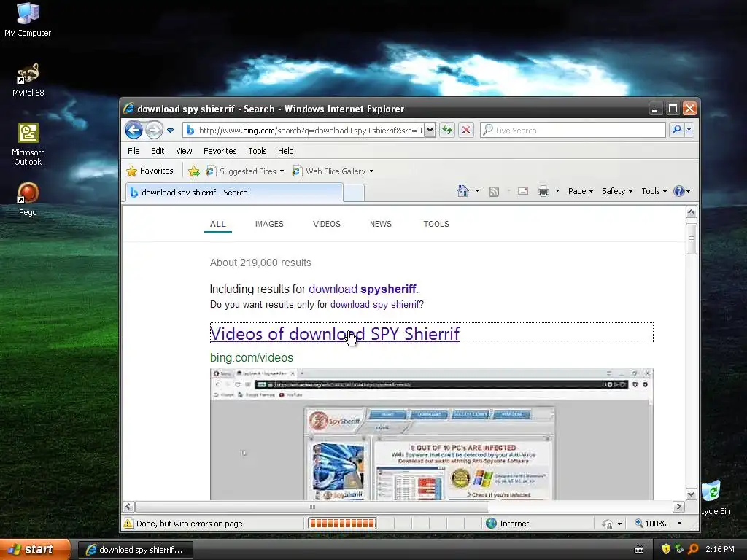Click the RSS feeds icon
Screen dimensions: 747x560
tap(494, 192)
